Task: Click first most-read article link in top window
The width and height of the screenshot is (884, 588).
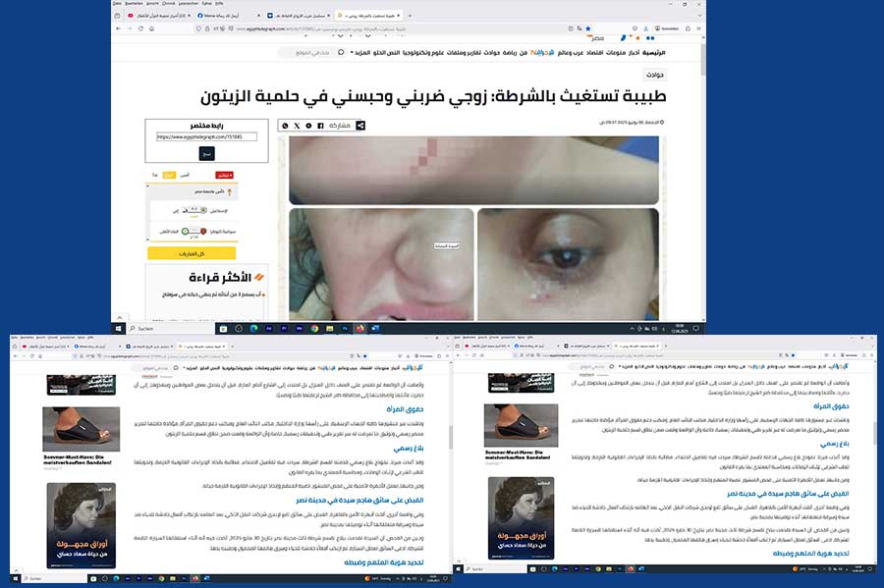Action: tap(210, 294)
